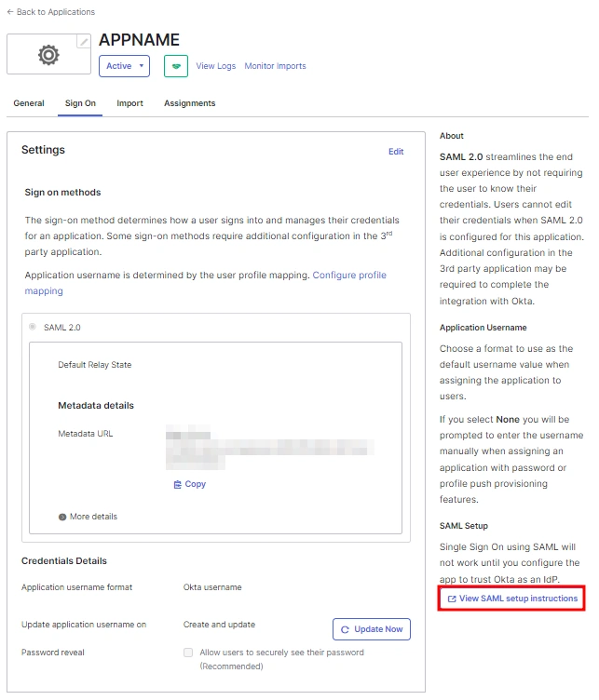Expand More details
The height and width of the screenshot is (700, 599).
pos(88,517)
